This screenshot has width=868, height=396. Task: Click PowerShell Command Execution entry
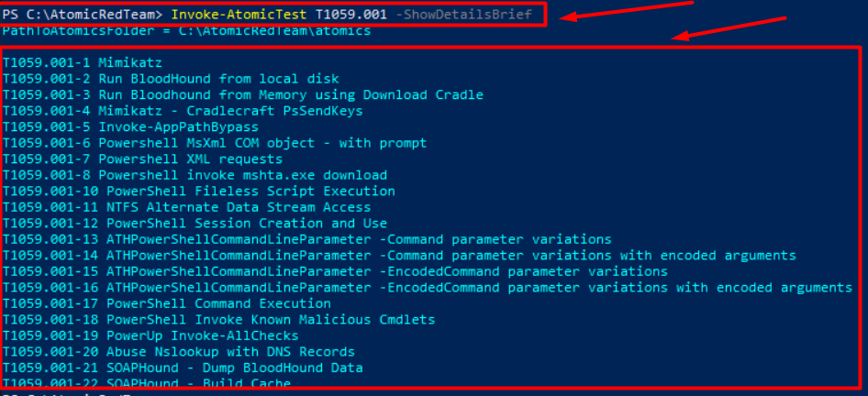167,303
